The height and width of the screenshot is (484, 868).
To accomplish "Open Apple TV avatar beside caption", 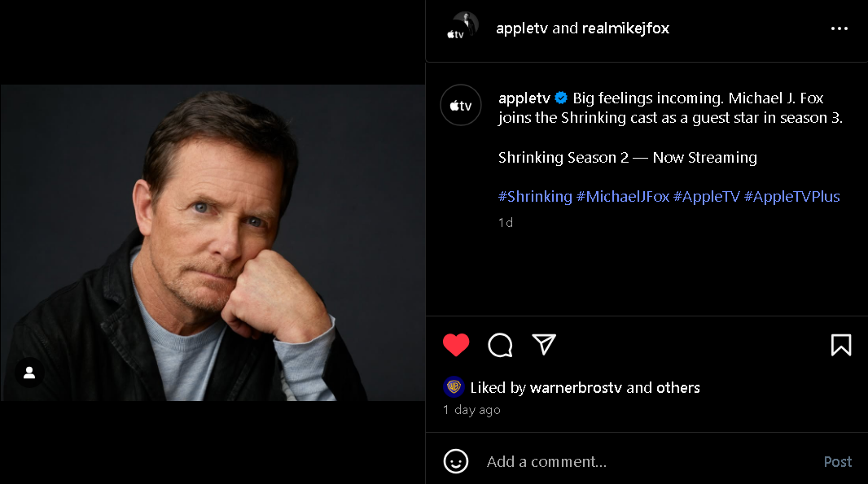I will [461, 105].
